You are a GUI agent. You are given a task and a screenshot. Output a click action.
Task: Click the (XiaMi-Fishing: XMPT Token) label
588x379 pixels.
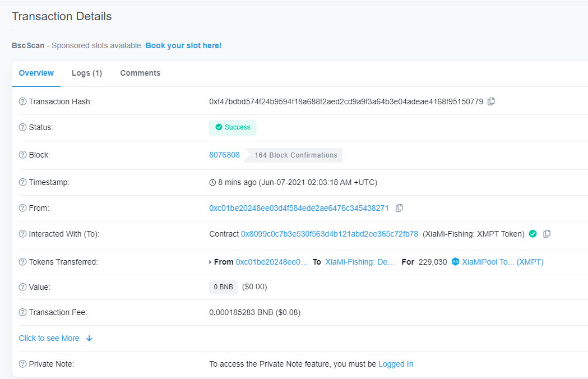[474, 234]
